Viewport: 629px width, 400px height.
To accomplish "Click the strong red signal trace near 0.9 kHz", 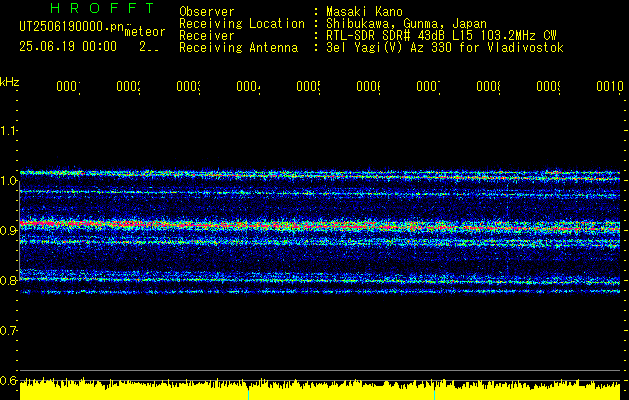I will pos(320,226).
